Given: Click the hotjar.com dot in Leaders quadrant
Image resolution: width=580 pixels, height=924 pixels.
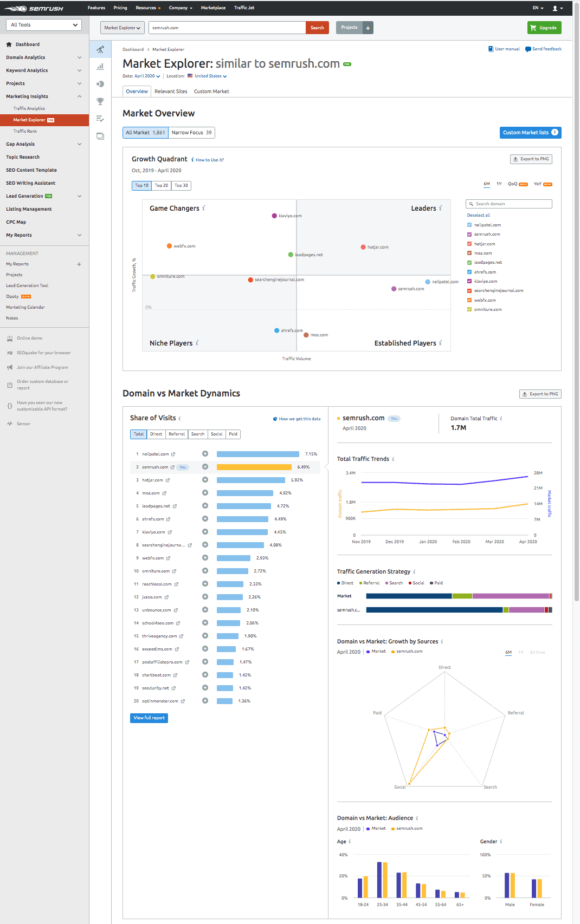Looking at the screenshot, I should click(363, 247).
